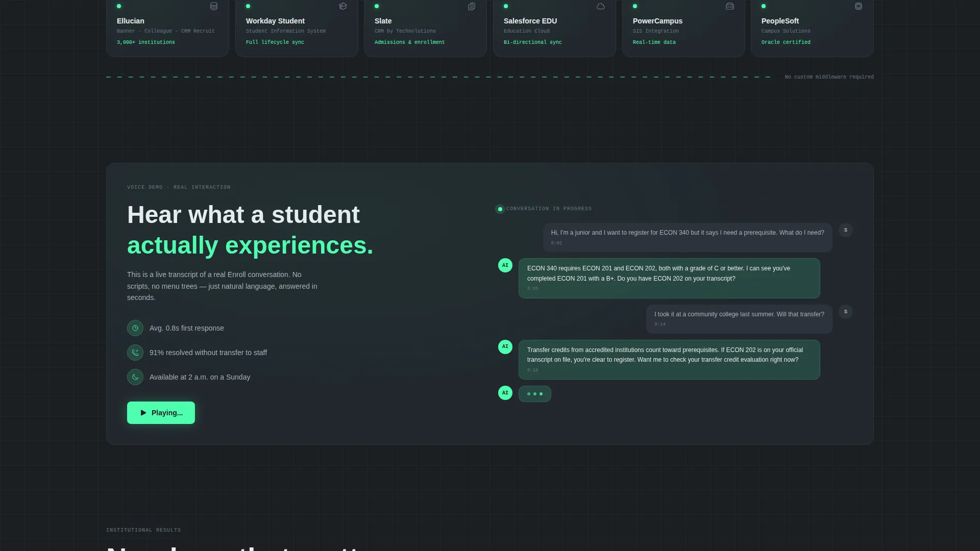Click the 'CRM by Technolutions' subtitle

tap(405, 31)
